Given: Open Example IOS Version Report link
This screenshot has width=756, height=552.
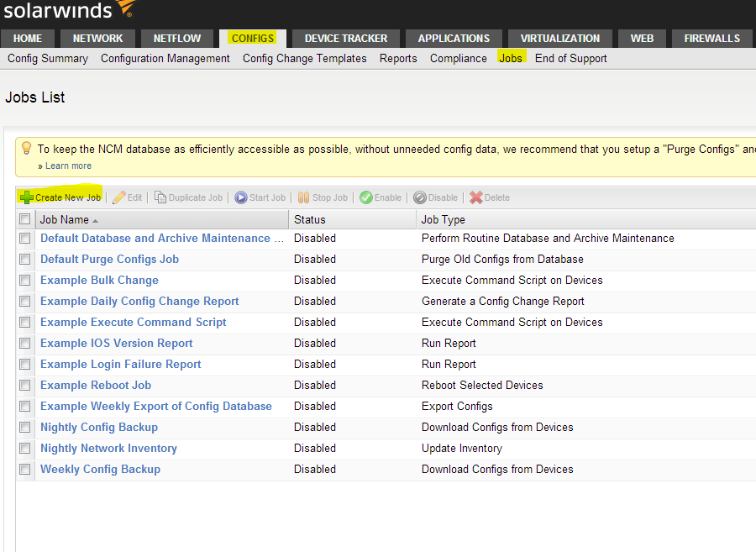Looking at the screenshot, I should click(116, 344).
